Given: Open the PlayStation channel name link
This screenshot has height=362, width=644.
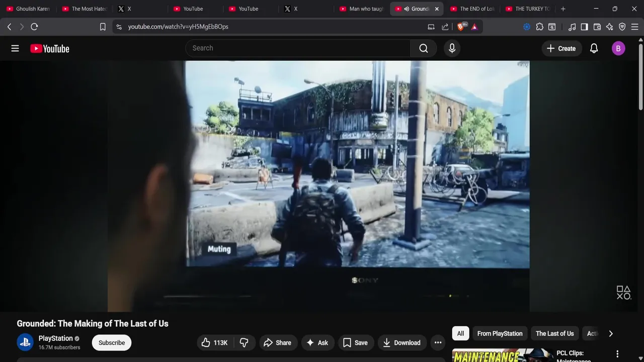Looking at the screenshot, I should pyautogui.click(x=55, y=338).
